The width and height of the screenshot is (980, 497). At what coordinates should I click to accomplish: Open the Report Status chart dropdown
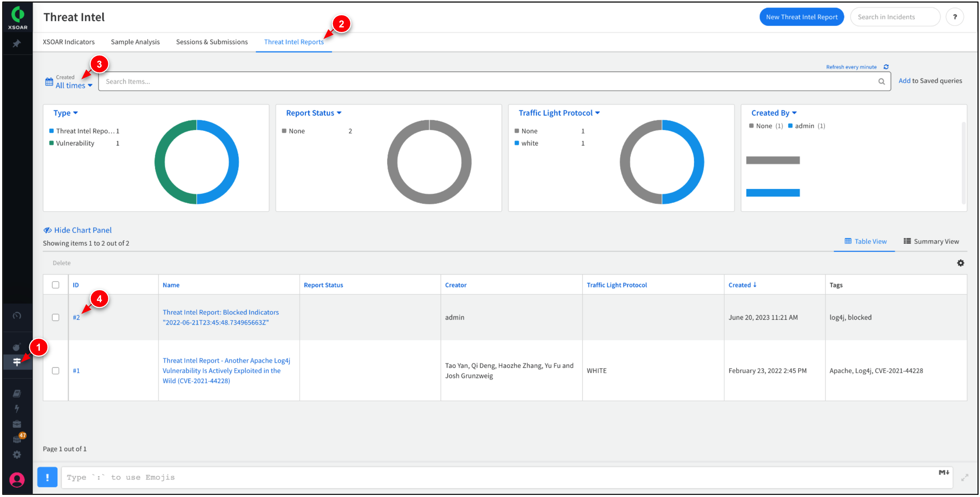pos(314,113)
